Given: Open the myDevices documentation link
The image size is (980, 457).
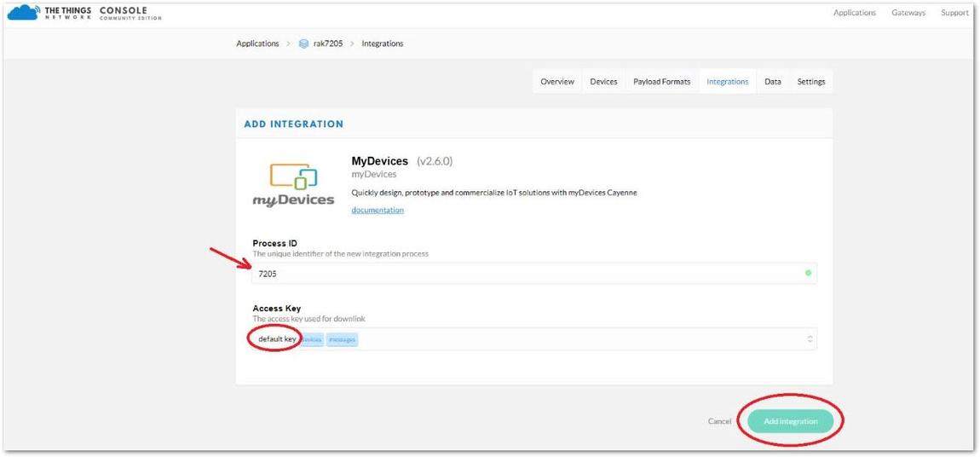Looking at the screenshot, I should pyautogui.click(x=378, y=210).
